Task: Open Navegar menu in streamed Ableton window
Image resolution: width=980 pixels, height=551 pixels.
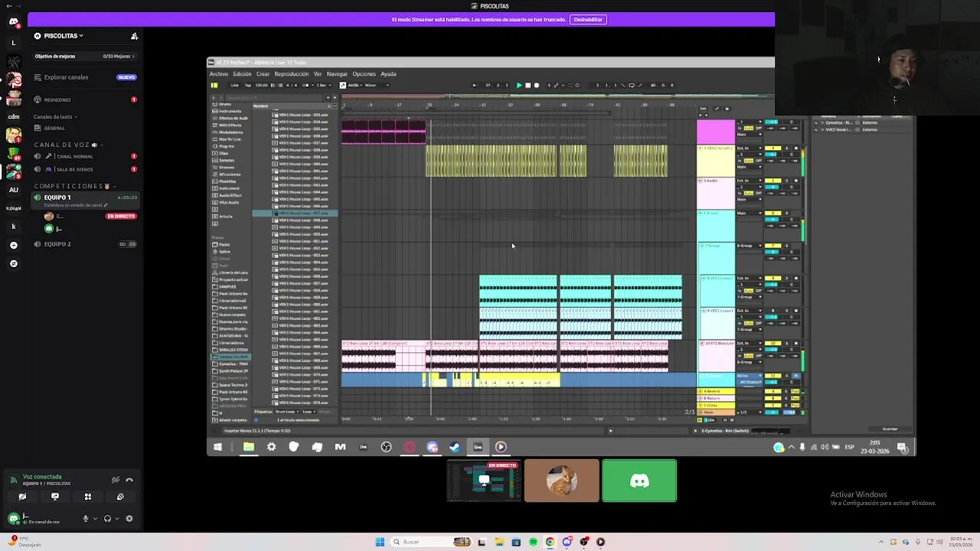Action: tap(337, 74)
